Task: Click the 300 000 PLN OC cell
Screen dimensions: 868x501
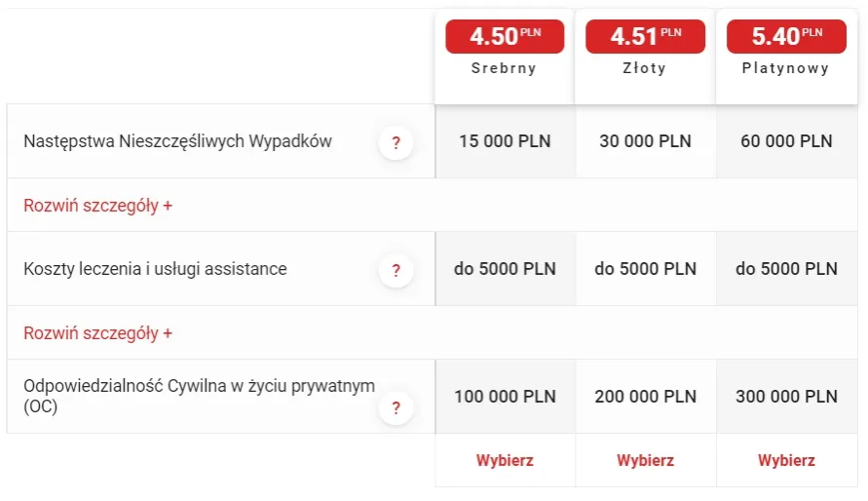Action: pos(786,397)
